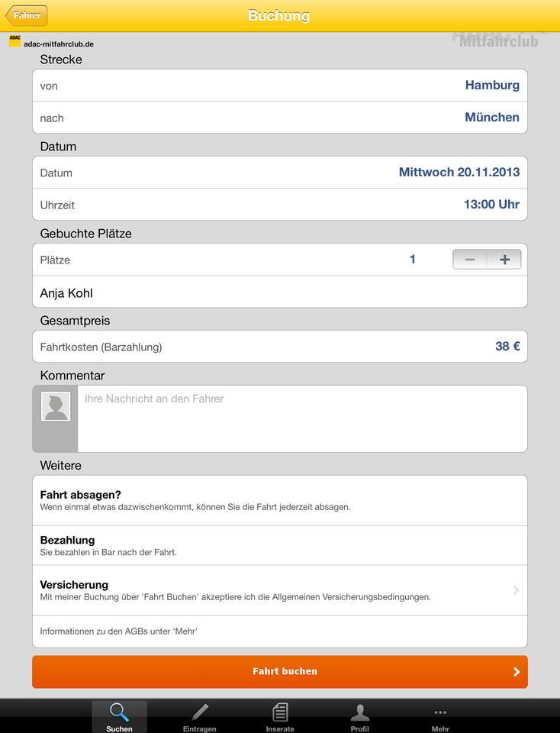Tap the 38 € total price
This screenshot has height=733, width=560.
pos(507,347)
